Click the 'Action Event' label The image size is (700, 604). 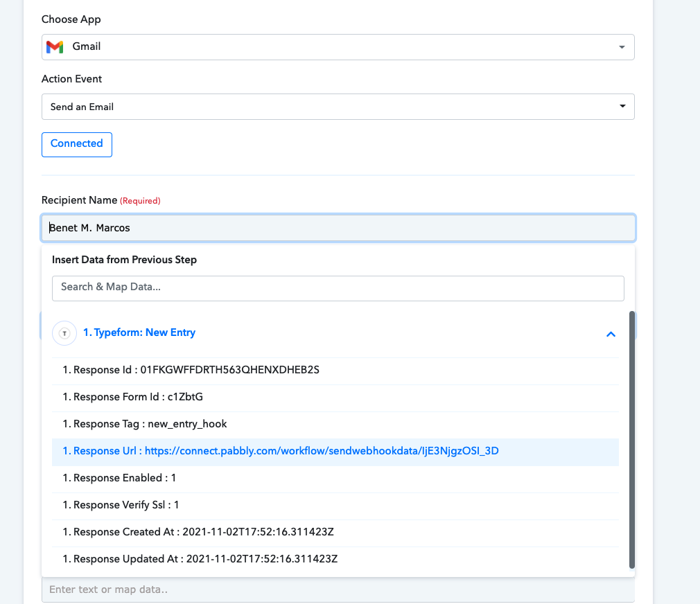pos(71,79)
